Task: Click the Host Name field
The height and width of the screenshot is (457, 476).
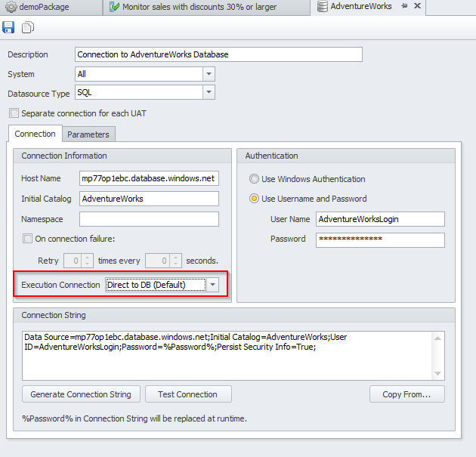Action: (x=149, y=178)
